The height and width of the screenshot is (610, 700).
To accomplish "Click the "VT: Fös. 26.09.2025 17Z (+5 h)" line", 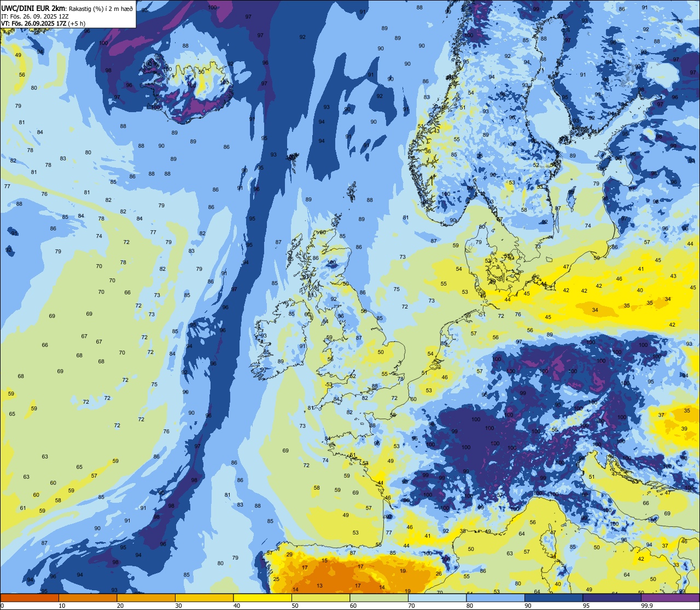I will point(43,24).
